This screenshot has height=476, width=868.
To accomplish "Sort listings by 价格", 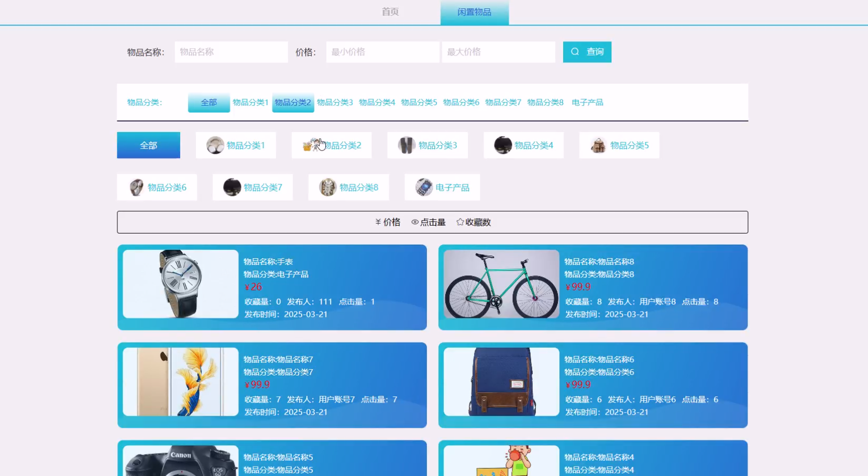I will (388, 222).
